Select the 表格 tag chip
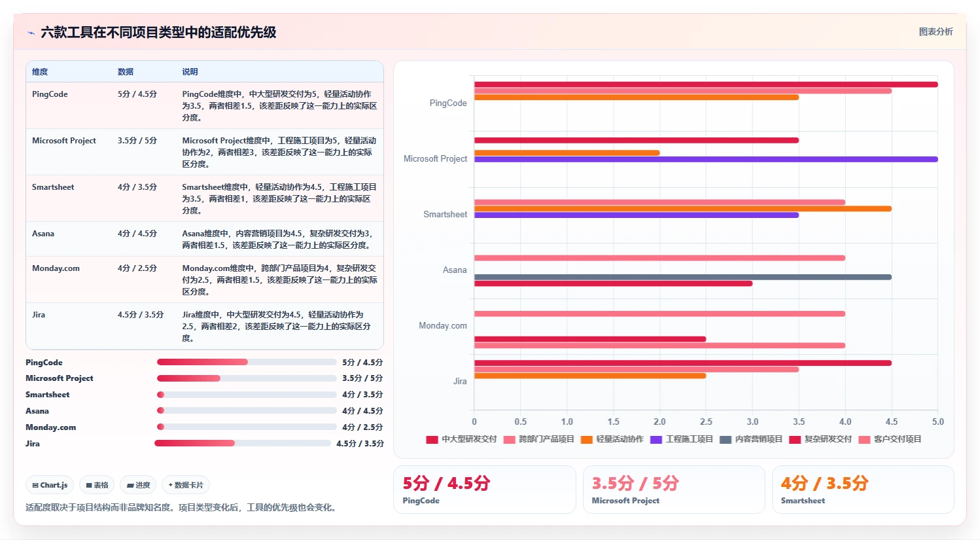This screenshot has height=540, width=980. (x=97, y=485)
